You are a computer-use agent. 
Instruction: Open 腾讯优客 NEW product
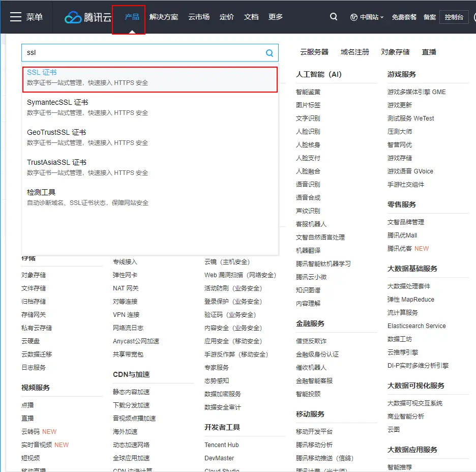[408, 249]
